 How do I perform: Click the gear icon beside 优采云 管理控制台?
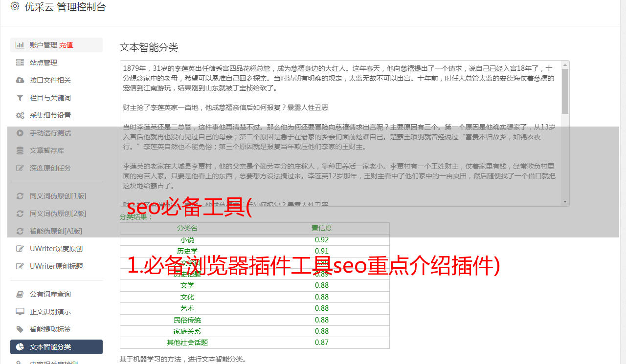15,6
